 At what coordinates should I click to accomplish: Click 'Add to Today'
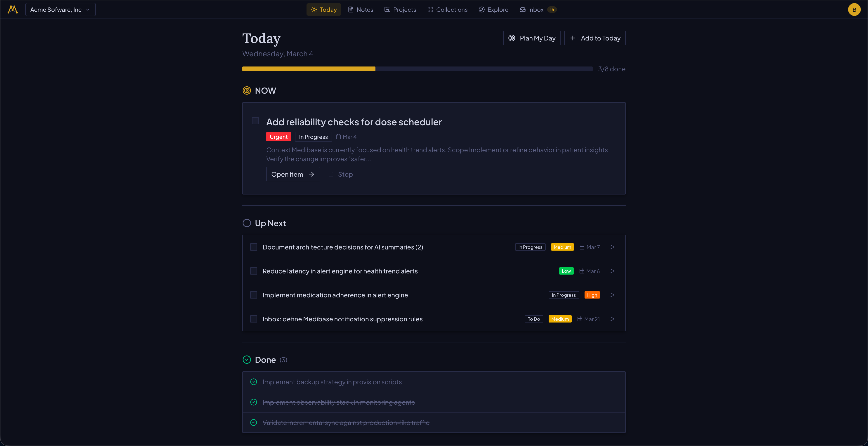click(595, 38)
